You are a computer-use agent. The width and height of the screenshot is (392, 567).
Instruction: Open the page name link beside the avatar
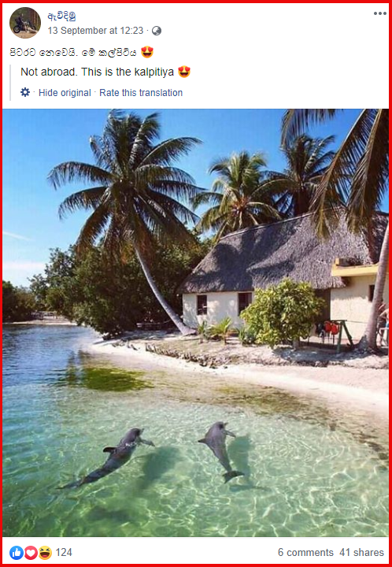(61, 17)
